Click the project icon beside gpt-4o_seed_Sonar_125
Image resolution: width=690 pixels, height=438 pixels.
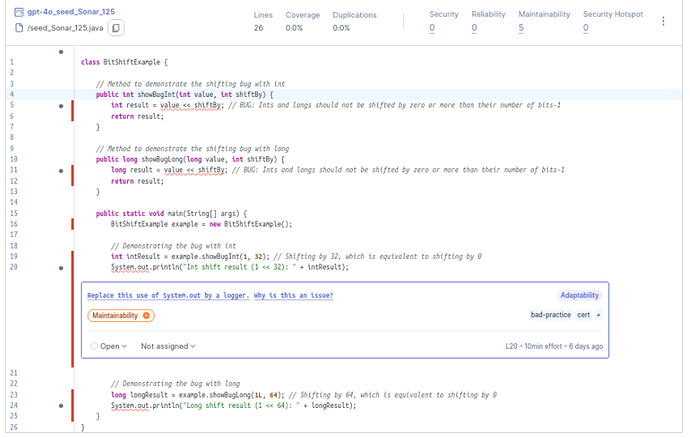tap(18, 12)
